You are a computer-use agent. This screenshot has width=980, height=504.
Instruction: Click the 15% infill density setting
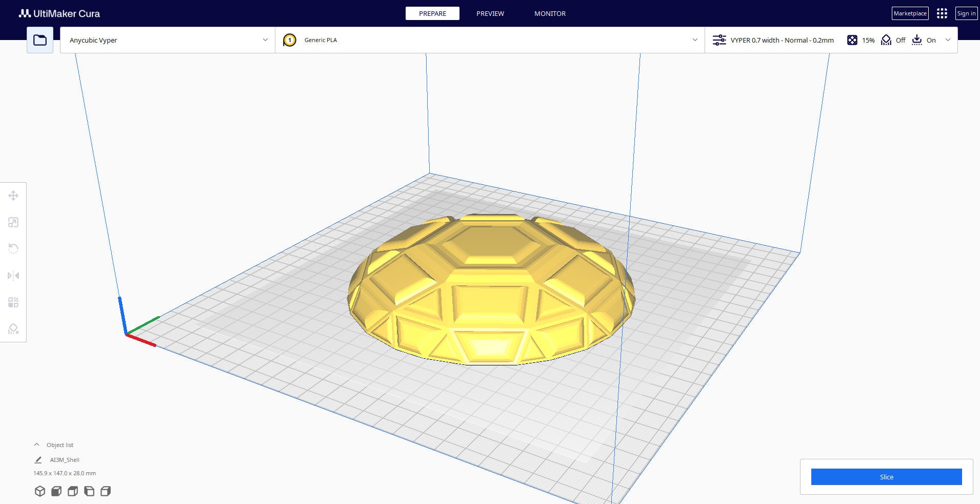coord(862,40)
